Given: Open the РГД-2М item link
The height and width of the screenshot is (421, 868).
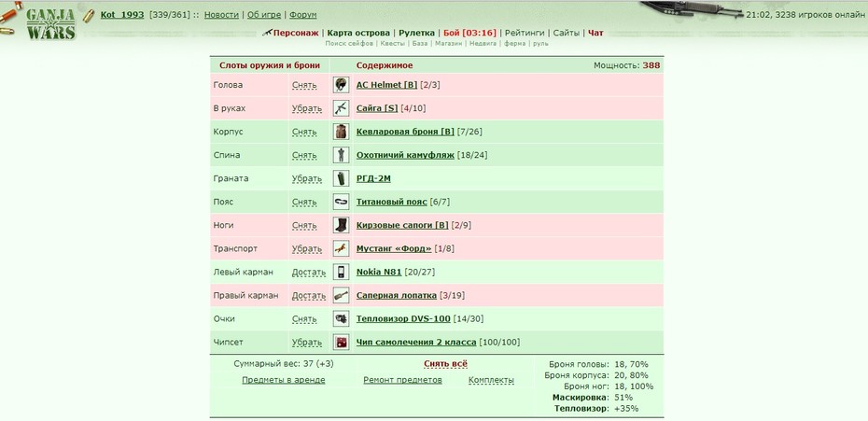Looking at the screenshot, I should point(373,179).
